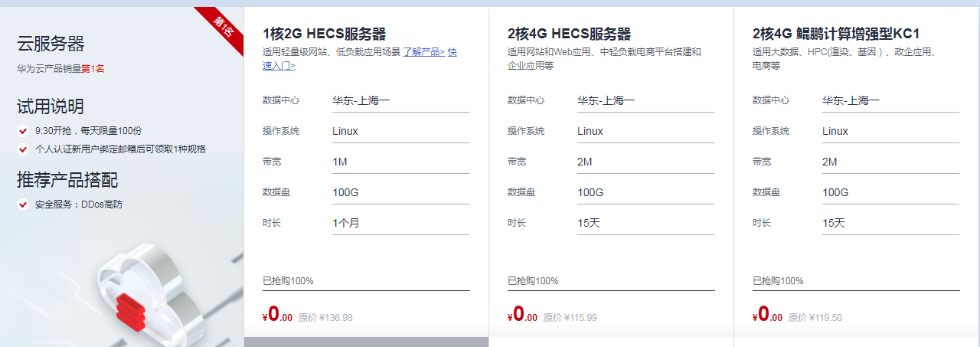Click 华东-上海一 in the 1核2G card

pos(361,100)
